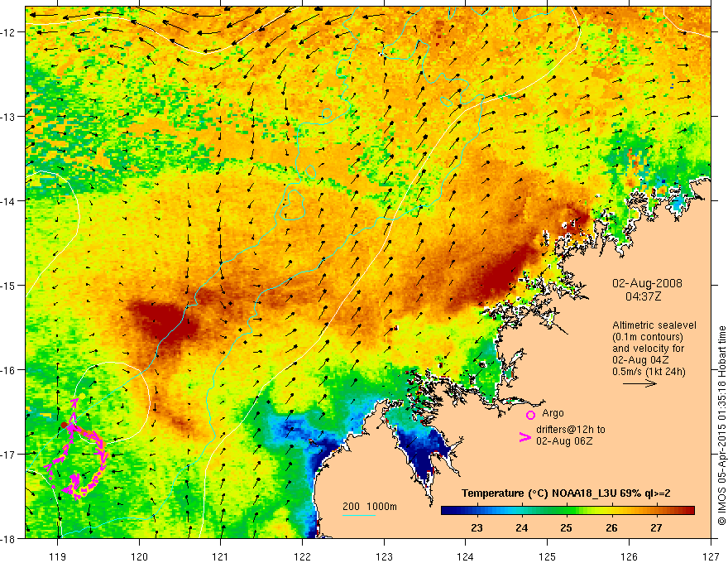Click the '200 1000m' bathymetry label
The height and width of the screenshot is (563, 728).
coord(370,507)
